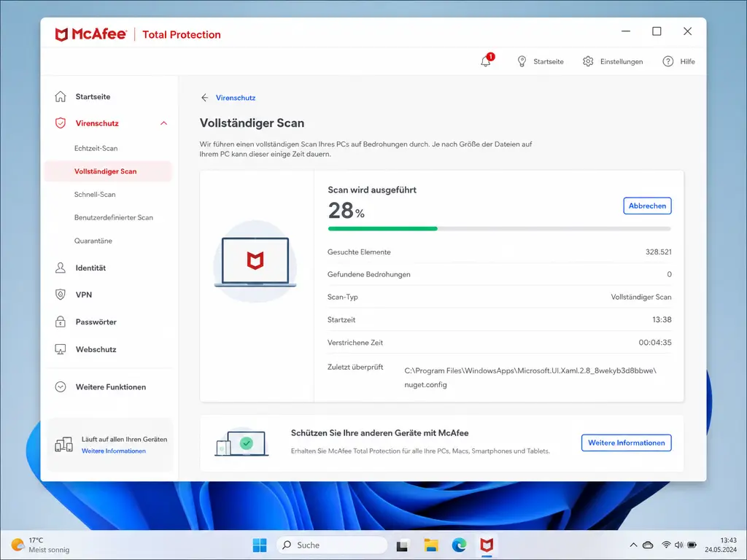The width and height of the screenshot is (747, 560).
Task: Click the Identität person icon
Action: [x=61, y=268]
